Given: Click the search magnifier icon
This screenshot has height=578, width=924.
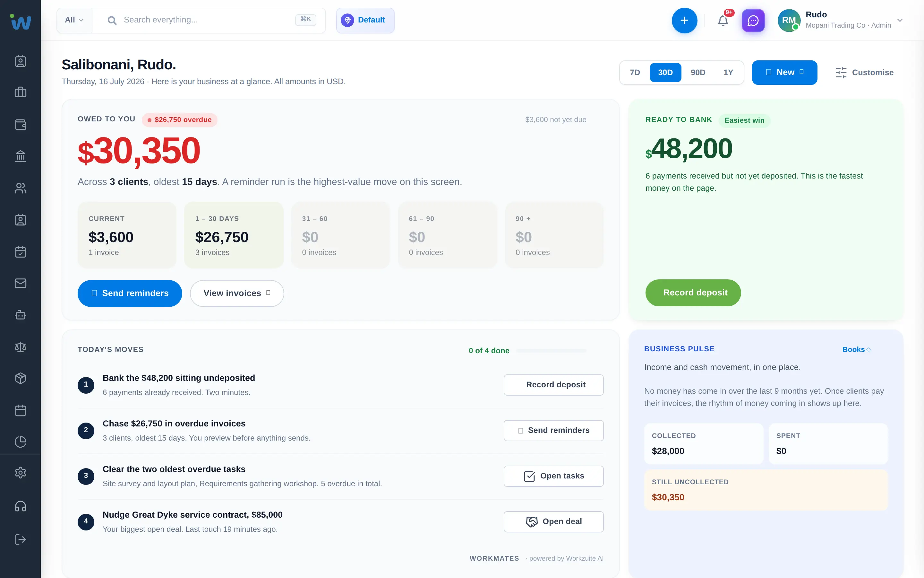Looking at the screenshot, I should click(112, 20).
